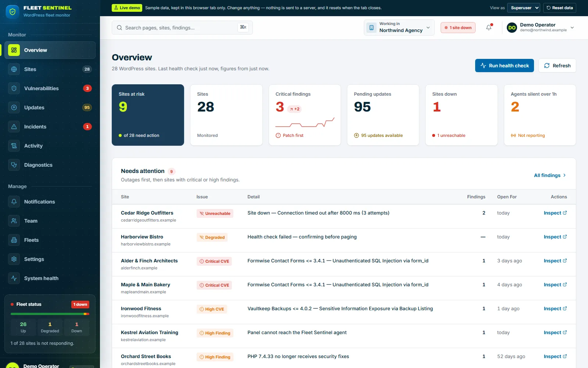Open All findings link
Screen dimensions: 588x368
tap(550, 175)
